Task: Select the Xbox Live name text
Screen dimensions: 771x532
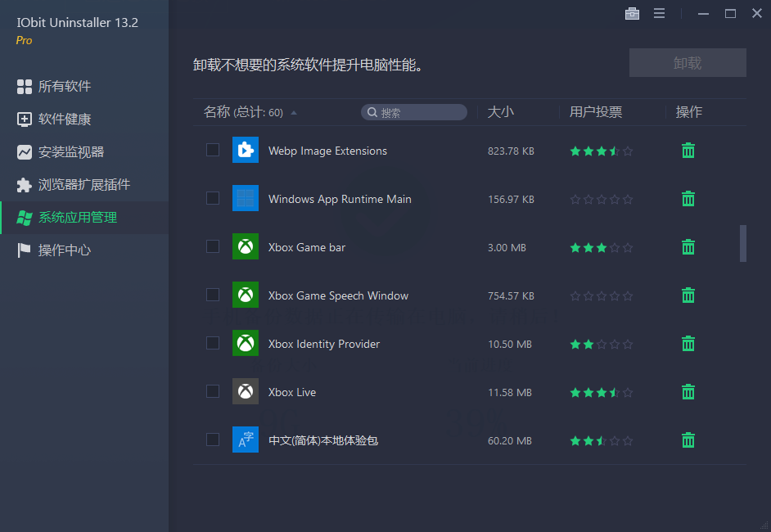Action: pyautogui.click(x=292, y=392)
